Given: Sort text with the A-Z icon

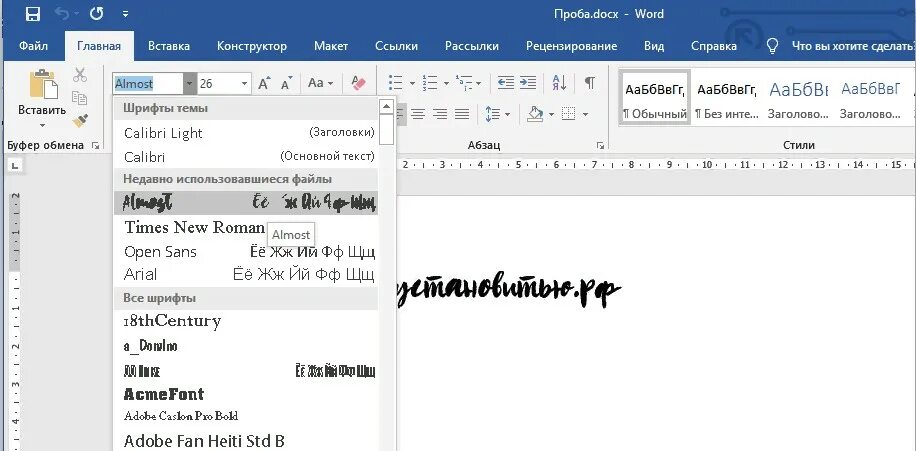Looking at the screenshot, I should (x=559, y=83).
